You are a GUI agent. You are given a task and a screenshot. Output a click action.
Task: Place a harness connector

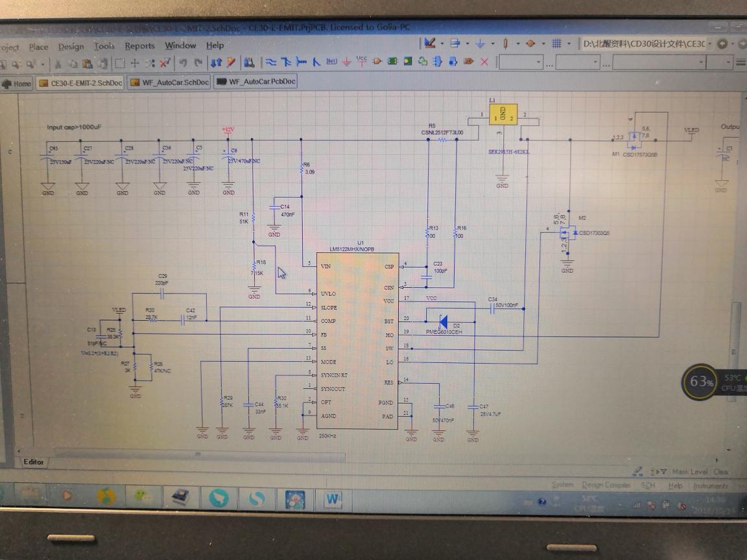[x=438, y=62]
